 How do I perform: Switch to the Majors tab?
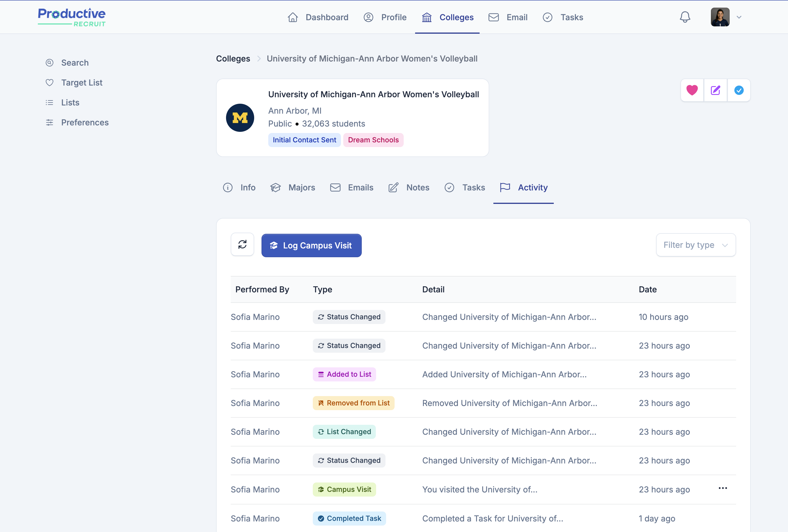293,187
